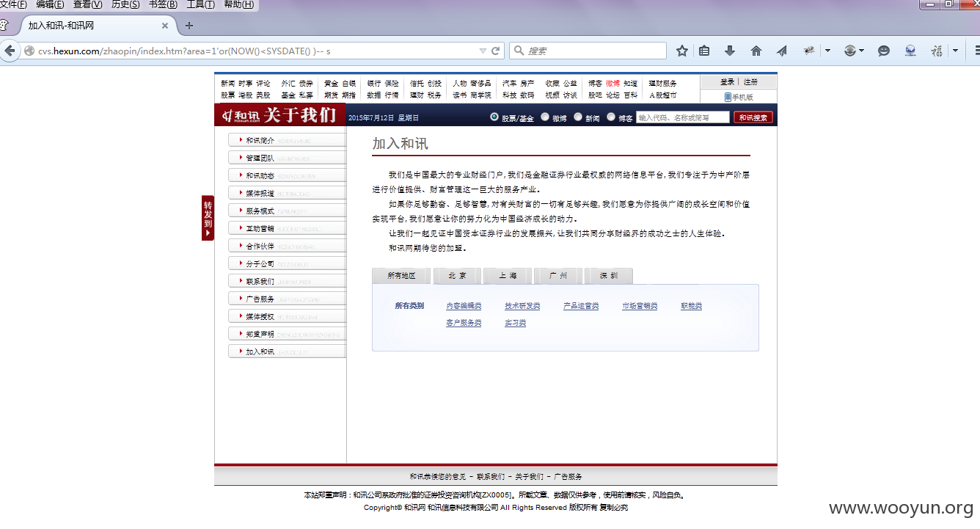The image size is (980, 529).
Task: Click the 职能类 job category link
Action: 691,306
